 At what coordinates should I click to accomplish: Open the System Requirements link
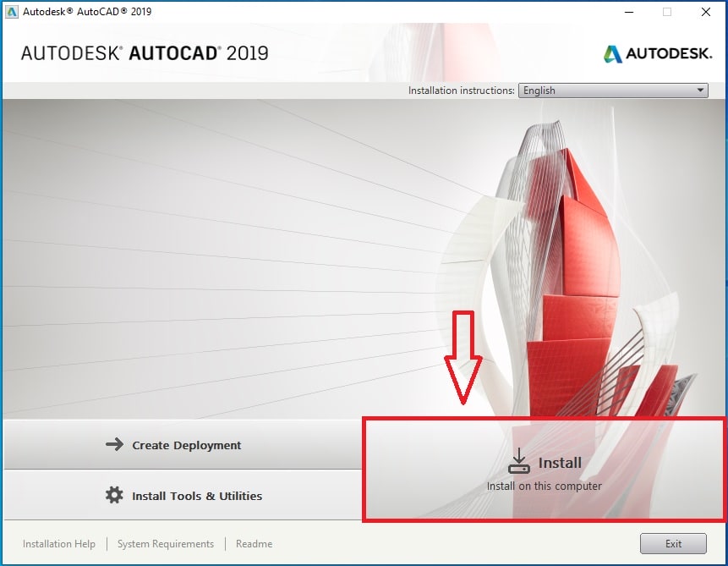[x=166, y=544]
